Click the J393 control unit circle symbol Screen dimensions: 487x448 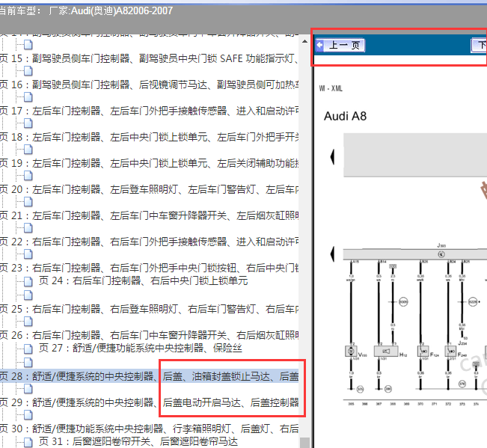click(441, 254)
